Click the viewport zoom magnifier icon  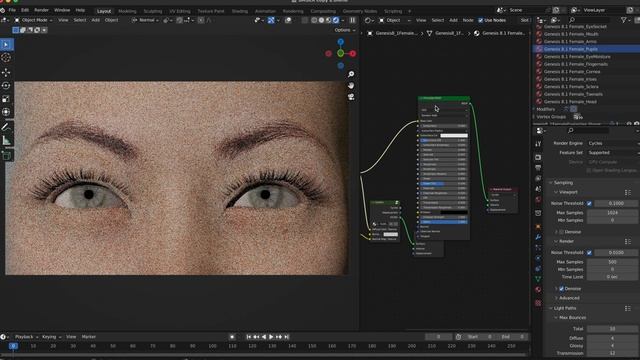351,74
